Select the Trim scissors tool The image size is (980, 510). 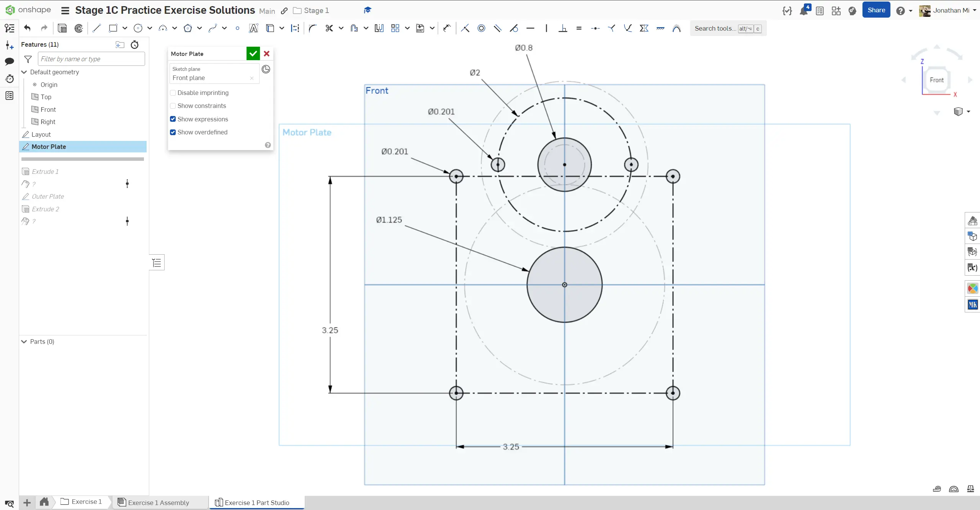(329, 28)
